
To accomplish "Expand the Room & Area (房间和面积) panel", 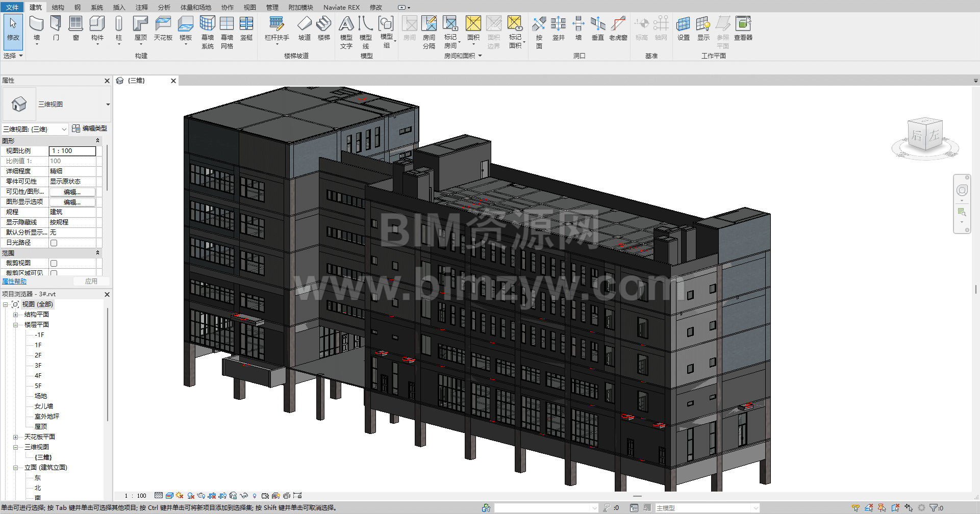I will (x=463, y=56).
